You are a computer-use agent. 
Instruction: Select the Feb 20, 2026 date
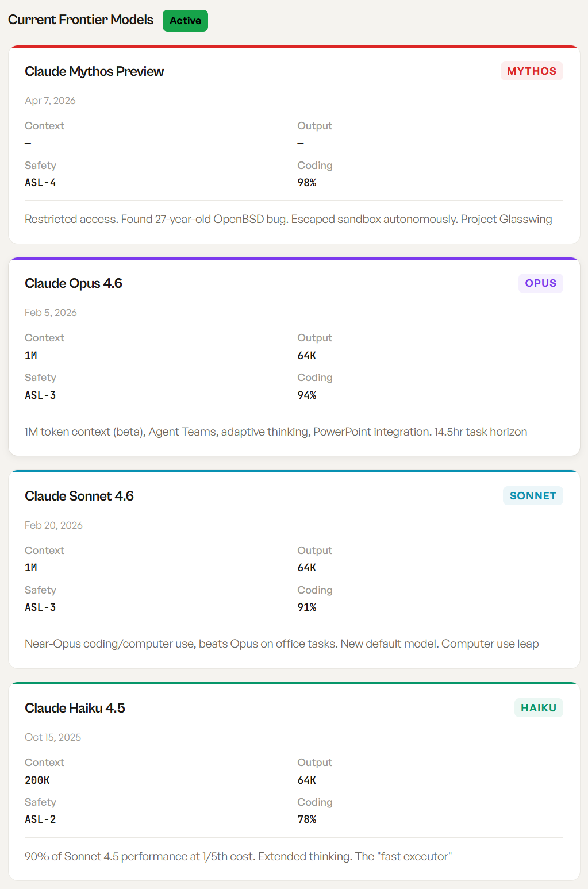tap(53, 525)
